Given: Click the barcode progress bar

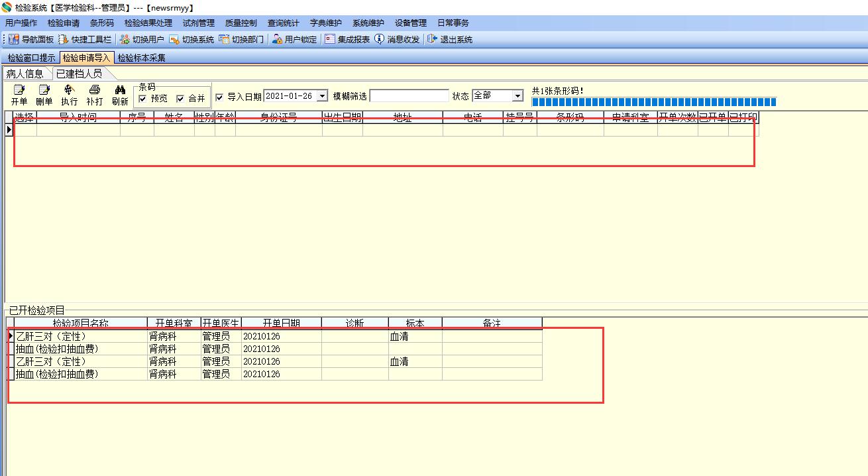Looking at the screenshot, I should [x=654, y=102].
